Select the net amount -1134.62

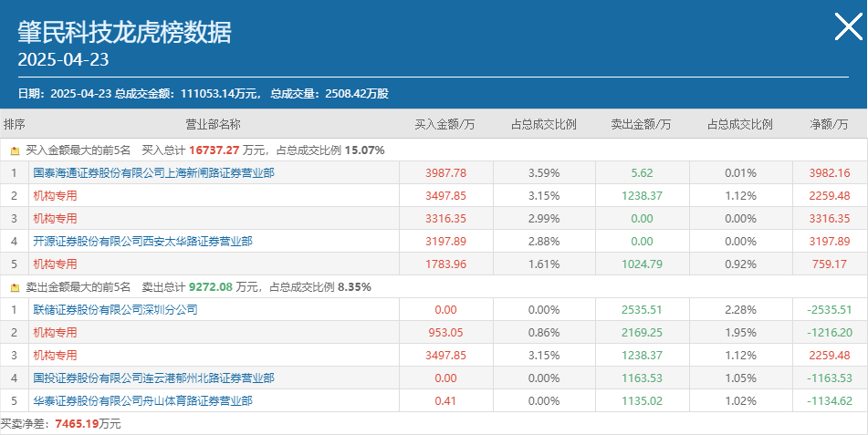[x=830, y=400]
